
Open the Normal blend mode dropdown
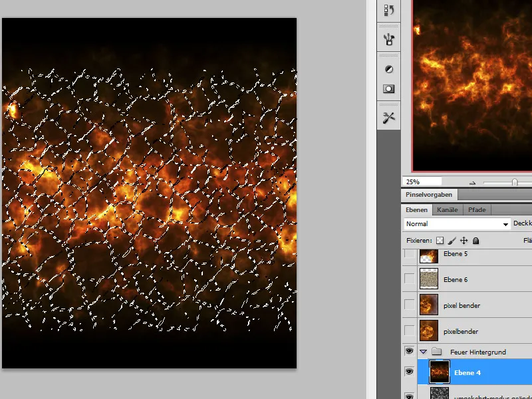(457, 223)
